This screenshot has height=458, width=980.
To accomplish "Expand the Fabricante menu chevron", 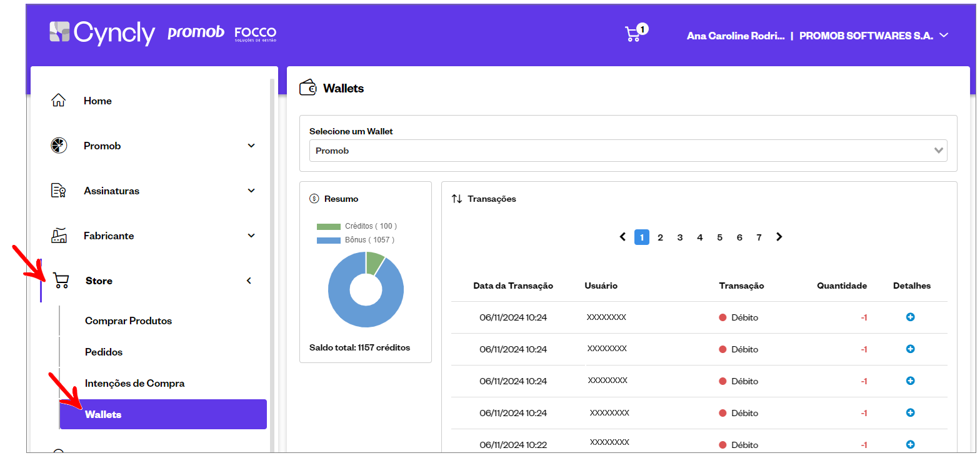I will (251, 236).
